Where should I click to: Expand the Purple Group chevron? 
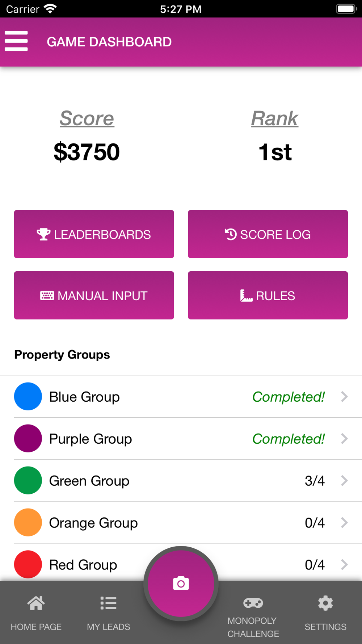(344, 439)
